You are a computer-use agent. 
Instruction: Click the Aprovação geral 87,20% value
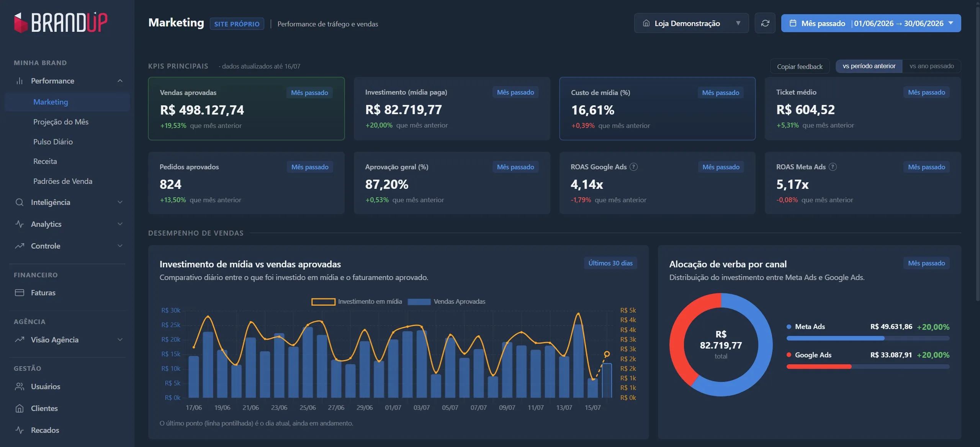point(387,185)
